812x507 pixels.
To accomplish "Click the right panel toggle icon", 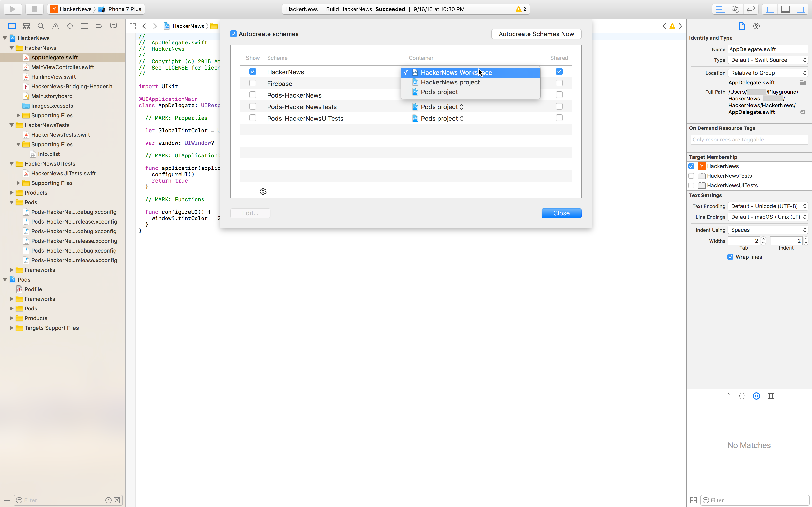I will [x=801, y=9].
